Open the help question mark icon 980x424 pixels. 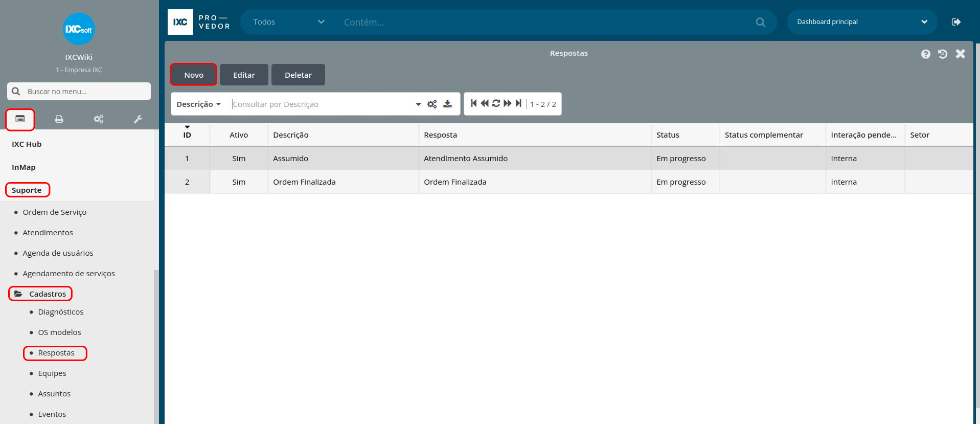[x=926, y=54]
